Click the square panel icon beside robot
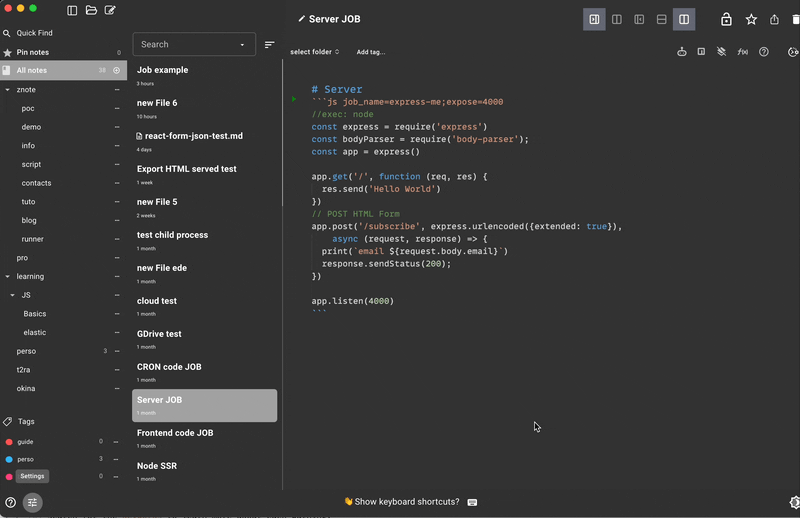Viewport: 800px width, 518px height. tap(701, 52)
